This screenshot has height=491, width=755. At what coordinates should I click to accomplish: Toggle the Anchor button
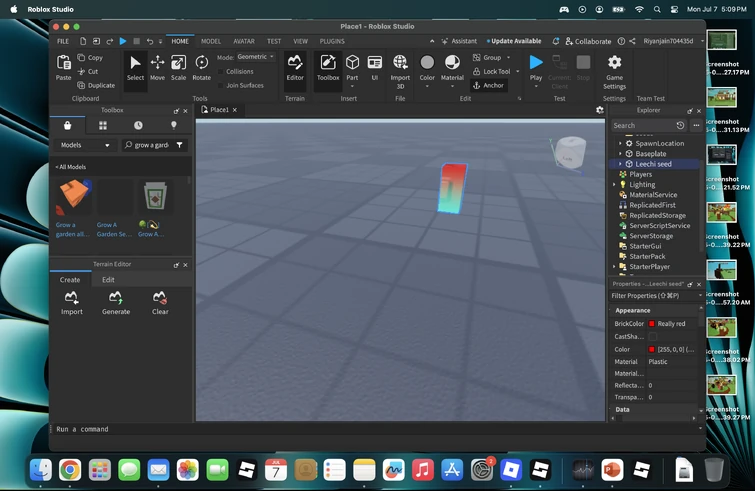click(x=489, y=85)
